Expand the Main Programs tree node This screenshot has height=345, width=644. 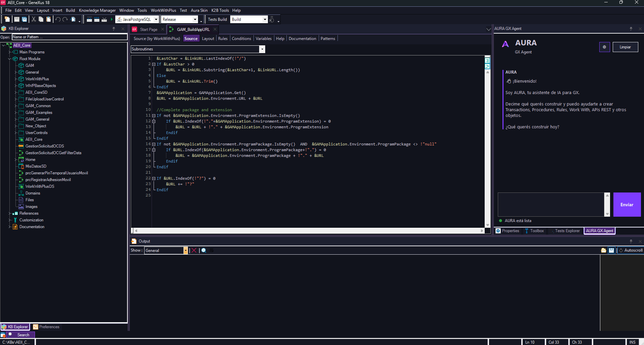9,52
